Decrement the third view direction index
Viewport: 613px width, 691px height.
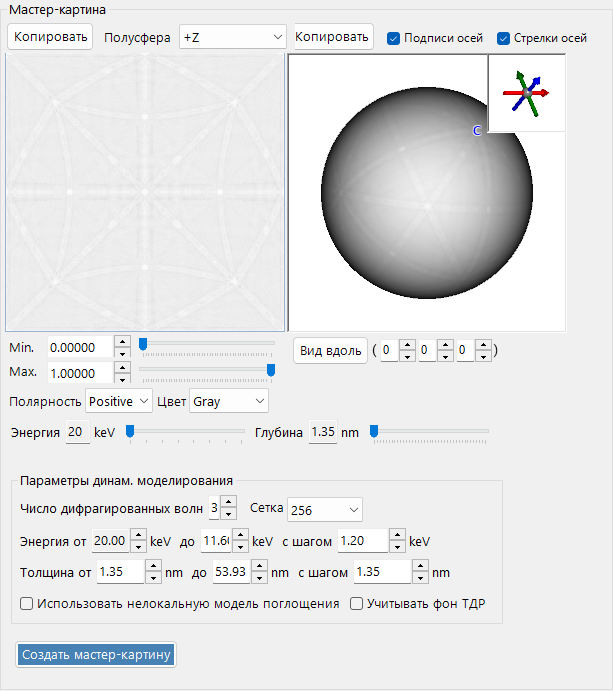coord(483,356)
